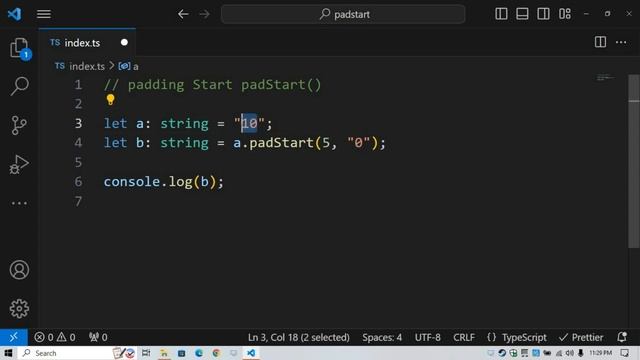Click VS Code icon on taskbar
The image size is (640, 360).
[x=251, y=353]
